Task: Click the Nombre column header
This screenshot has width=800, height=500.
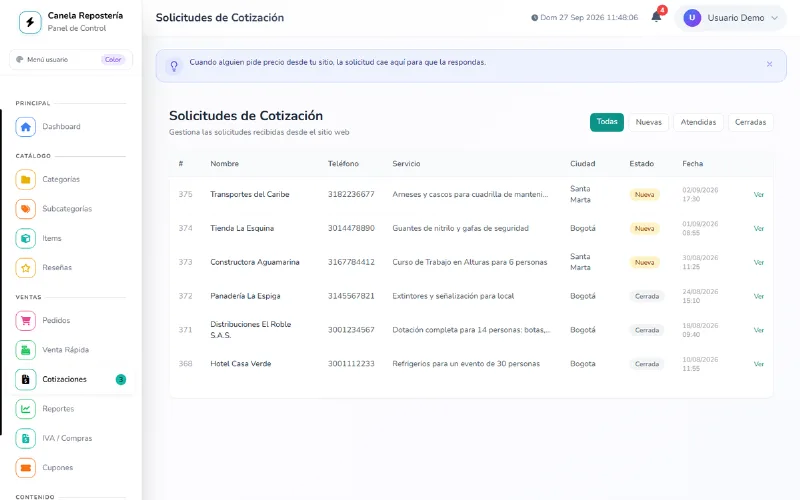Action: 224,164
